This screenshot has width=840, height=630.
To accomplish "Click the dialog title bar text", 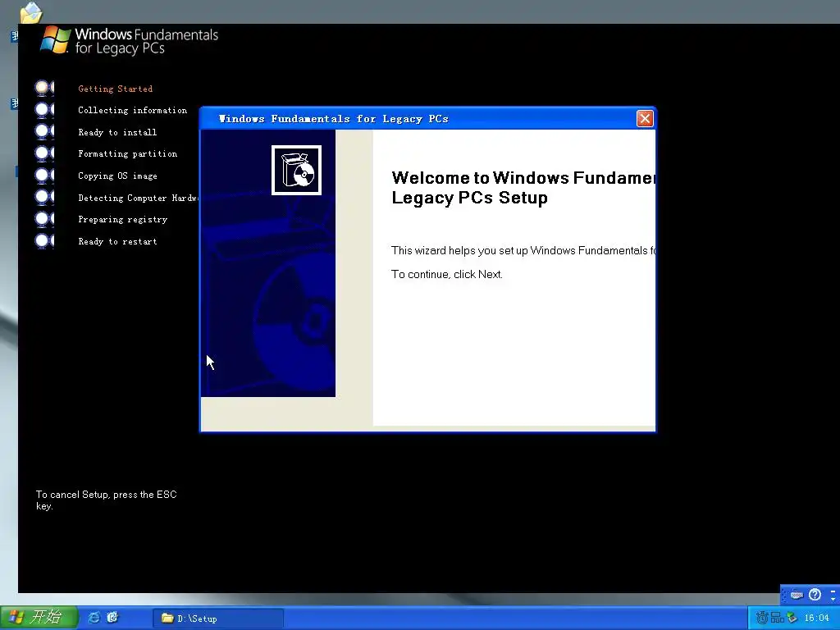I will (x=333, y=119).
